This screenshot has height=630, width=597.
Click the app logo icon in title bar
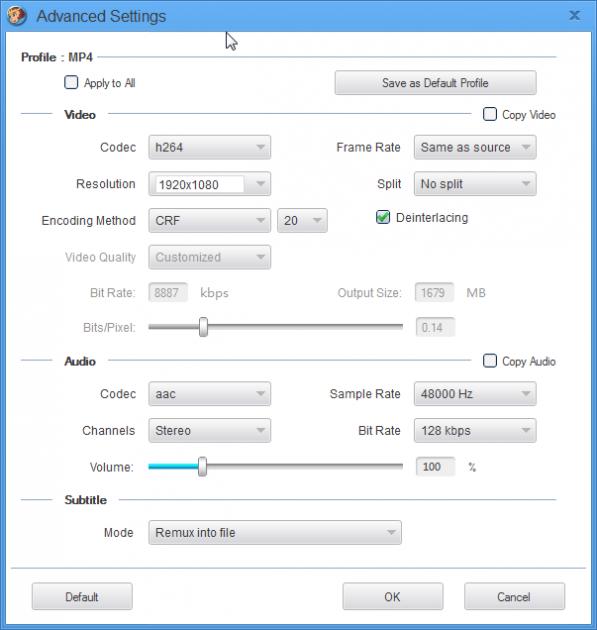point(17,16)
